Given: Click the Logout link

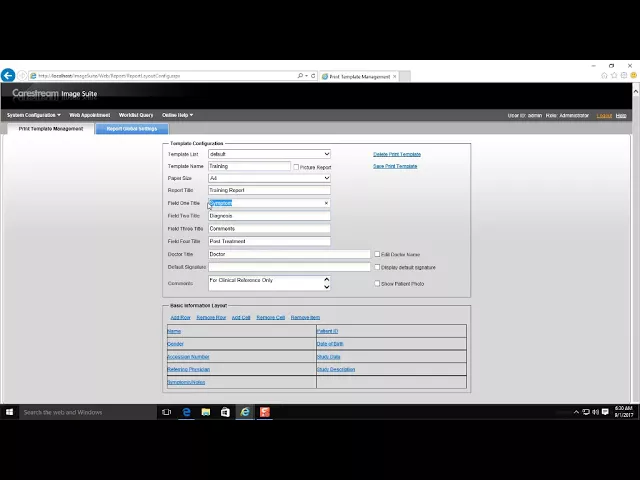Looking at the screenshot, I should point(604,116).
